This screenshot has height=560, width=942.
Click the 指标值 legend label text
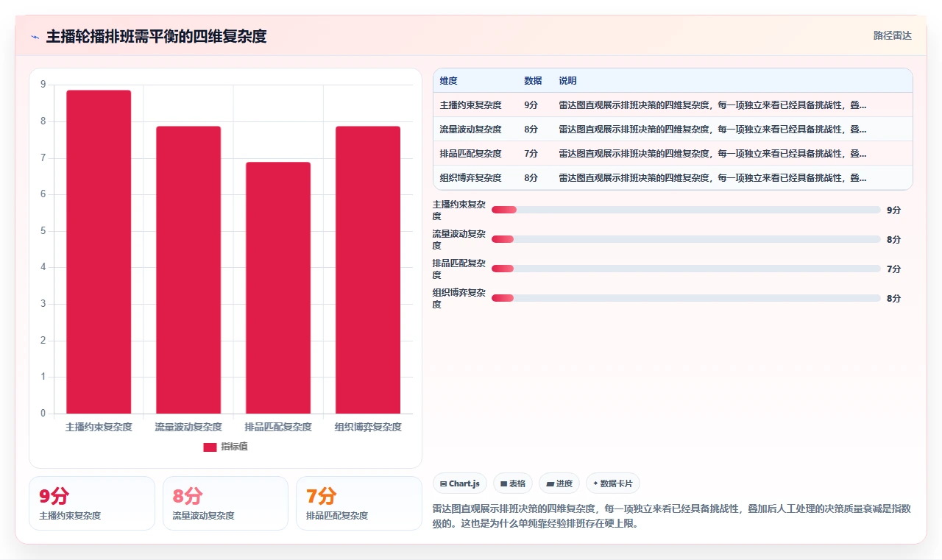pyautogui.click(x=235, y=447)
